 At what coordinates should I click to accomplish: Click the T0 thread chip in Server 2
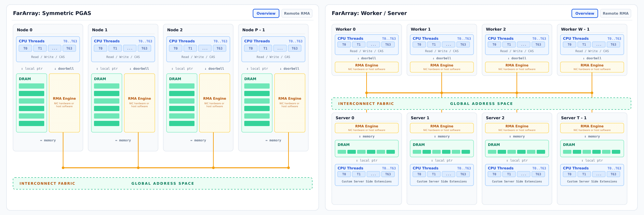[494, 174]
